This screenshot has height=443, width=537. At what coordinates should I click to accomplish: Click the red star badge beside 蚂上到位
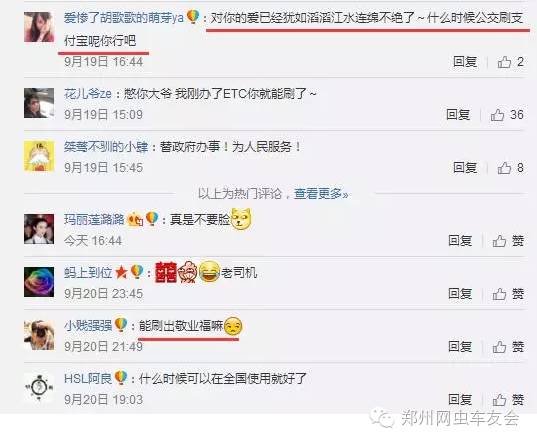121,273
